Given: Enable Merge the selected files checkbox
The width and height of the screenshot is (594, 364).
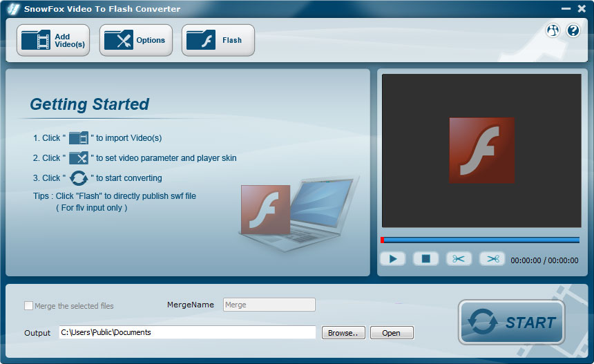Looking at the screenshot, I should point(29,305).
